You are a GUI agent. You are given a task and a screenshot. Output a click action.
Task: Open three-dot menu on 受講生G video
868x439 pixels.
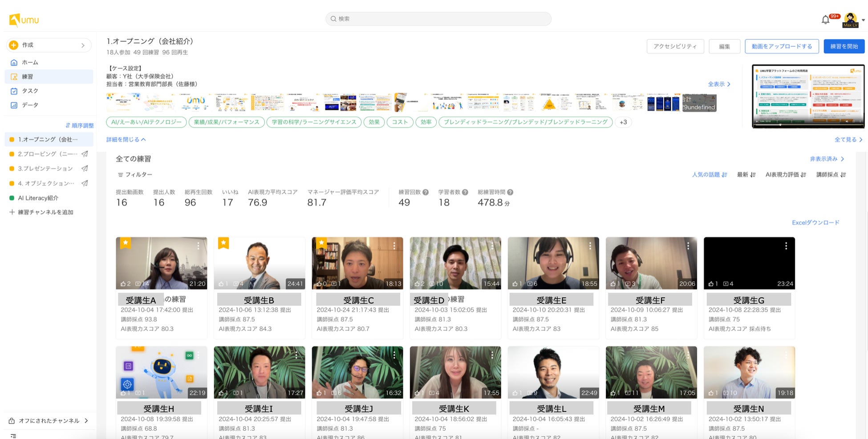click(786, 246)
